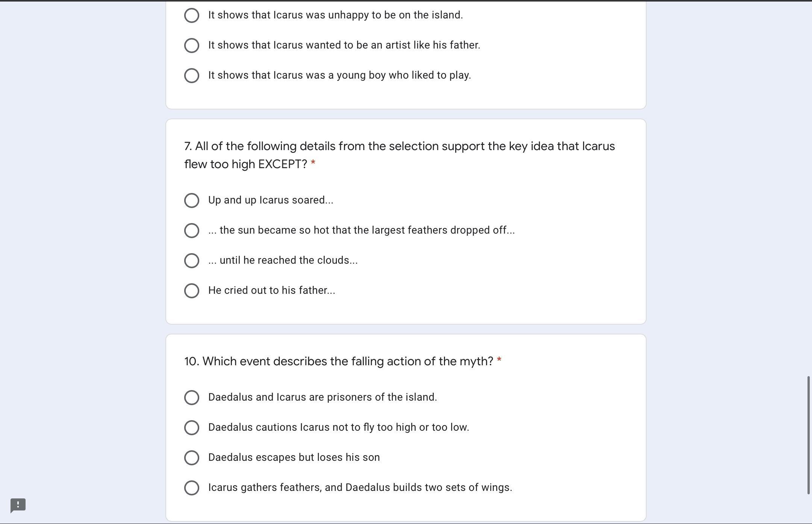Click 'Icarus gathers feathers' answer label text
The height and width of the screenshot is (524, 812).
point(360,488)
